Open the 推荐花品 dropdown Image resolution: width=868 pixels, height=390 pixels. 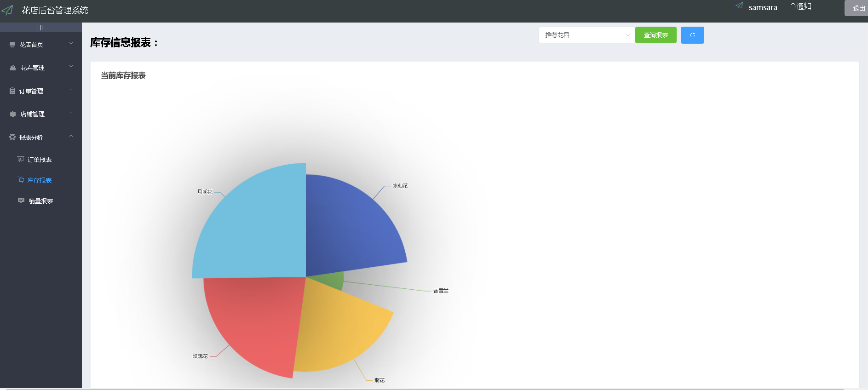click(586, 35)
